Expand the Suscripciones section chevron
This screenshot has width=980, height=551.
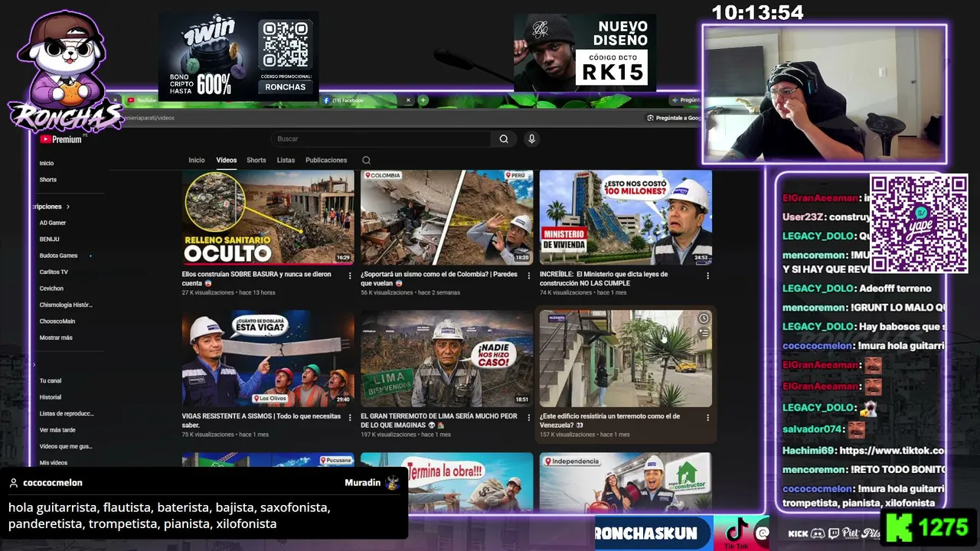68,207
